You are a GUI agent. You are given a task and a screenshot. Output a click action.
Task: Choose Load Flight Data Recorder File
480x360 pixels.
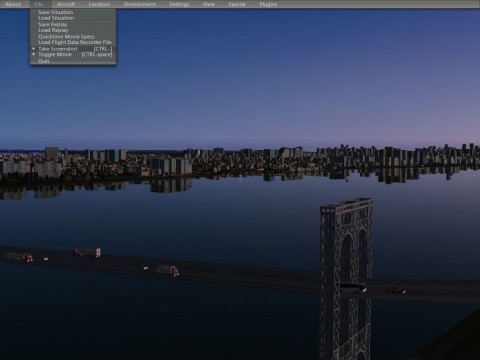pos(73,42)
